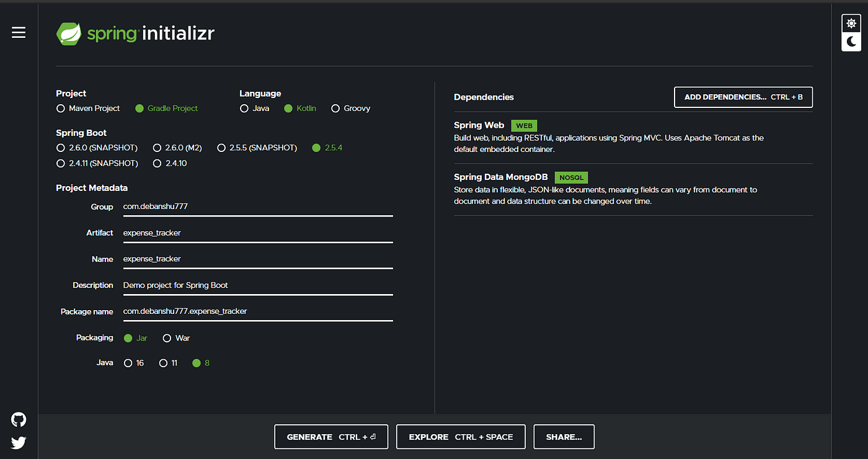The image size is (868, 459).
Task: Open the Twitter bird icon link
Action: 19,443
